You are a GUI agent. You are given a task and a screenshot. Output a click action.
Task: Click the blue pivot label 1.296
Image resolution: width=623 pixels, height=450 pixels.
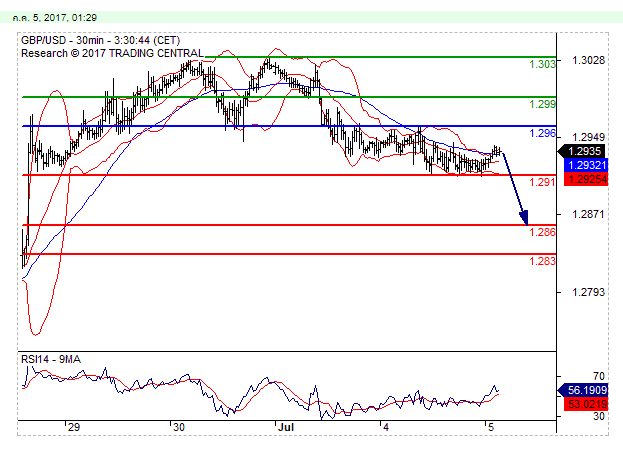(542, 133)
